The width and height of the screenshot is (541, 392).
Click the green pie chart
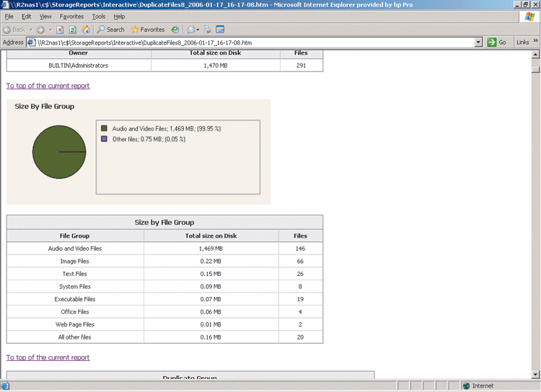[x=59, y=152]
